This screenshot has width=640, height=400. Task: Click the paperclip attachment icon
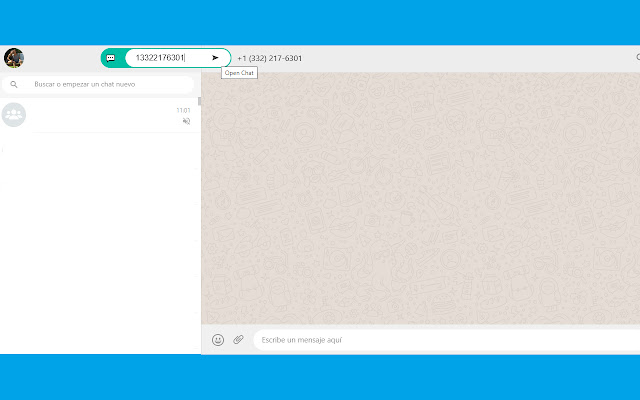pyautogui.click(x=238, y=340)
